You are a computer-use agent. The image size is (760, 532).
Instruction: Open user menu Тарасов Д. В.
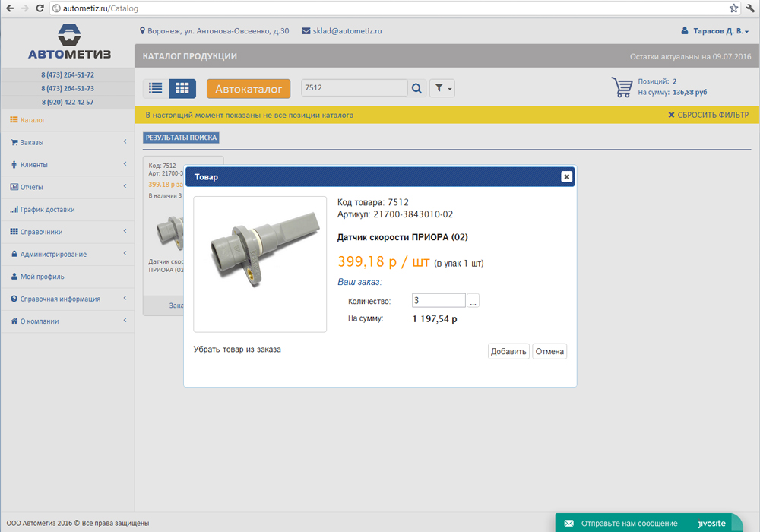pyautogui.click(x=715, y=31)
